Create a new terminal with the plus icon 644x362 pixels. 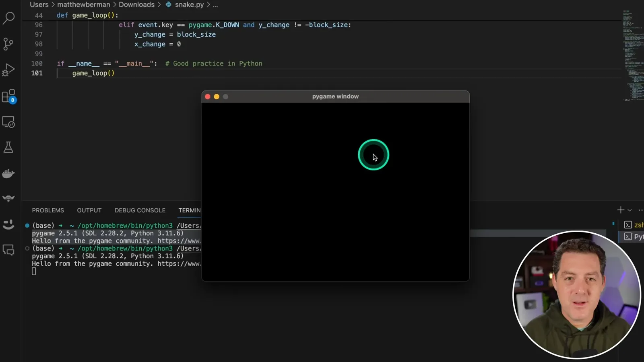click(x=621, y=210)
